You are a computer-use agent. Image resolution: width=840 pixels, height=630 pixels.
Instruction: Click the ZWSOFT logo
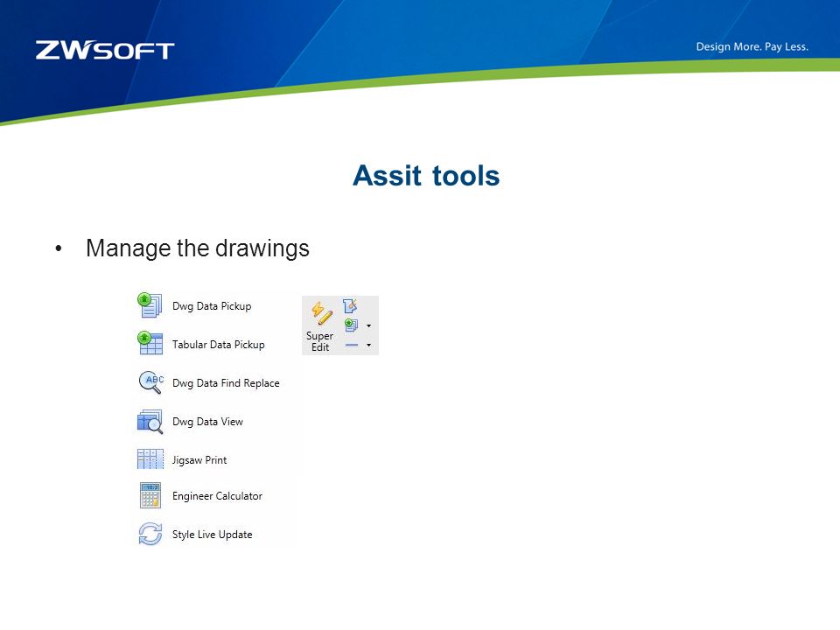coord(105,51)
